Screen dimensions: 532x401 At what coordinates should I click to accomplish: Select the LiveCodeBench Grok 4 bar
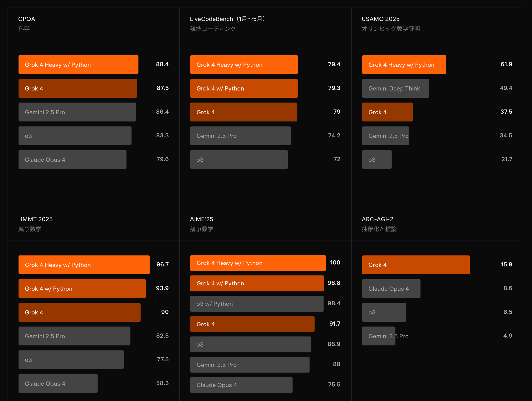click(244, 112)
